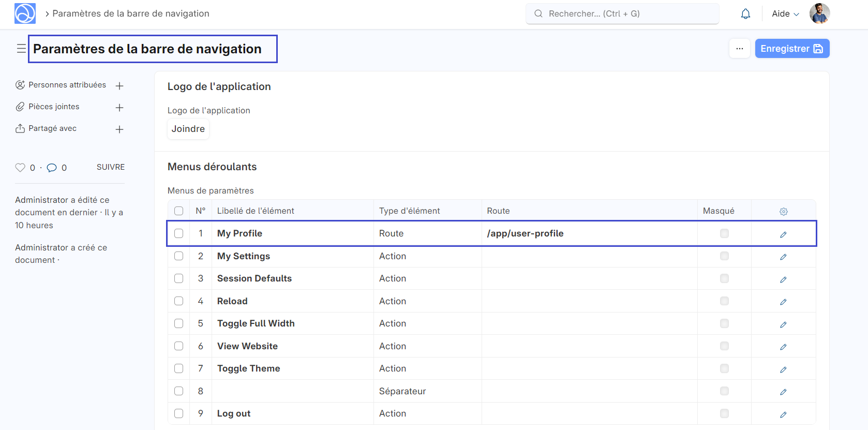Expand the Aide help dropdown

coord(785,14)
